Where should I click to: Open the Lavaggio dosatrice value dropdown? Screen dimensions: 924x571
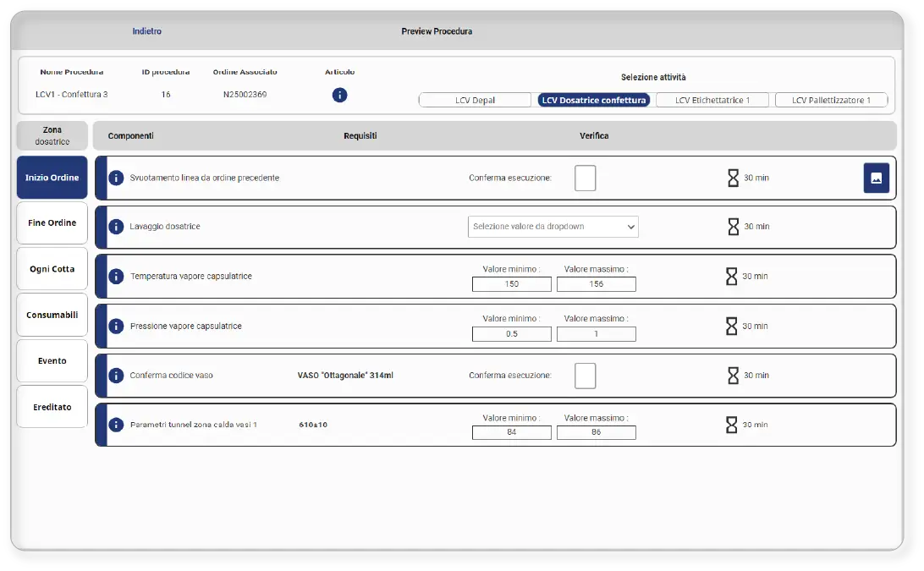(x=553, y=227)
